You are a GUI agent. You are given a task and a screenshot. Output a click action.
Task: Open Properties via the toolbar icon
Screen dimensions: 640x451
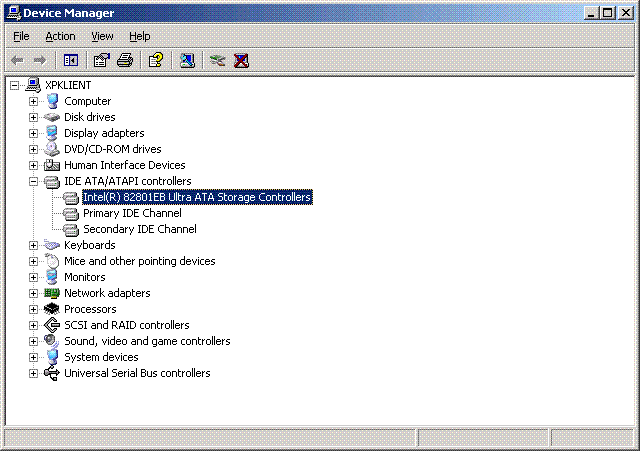click(x=102, y=61)
